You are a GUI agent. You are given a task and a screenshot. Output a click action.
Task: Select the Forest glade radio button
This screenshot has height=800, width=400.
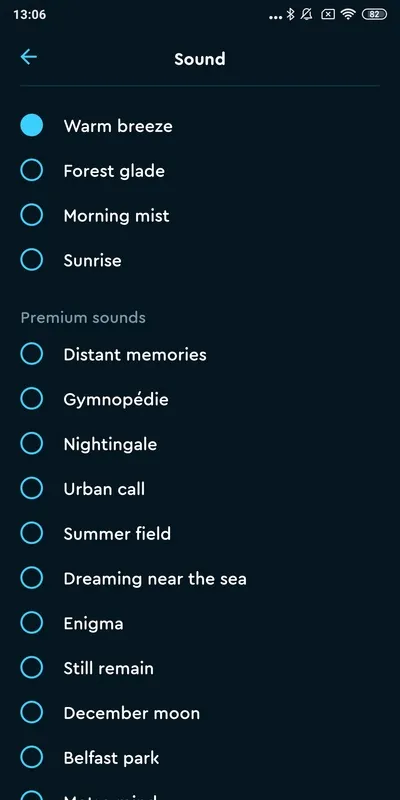click(x=32, y=170)
